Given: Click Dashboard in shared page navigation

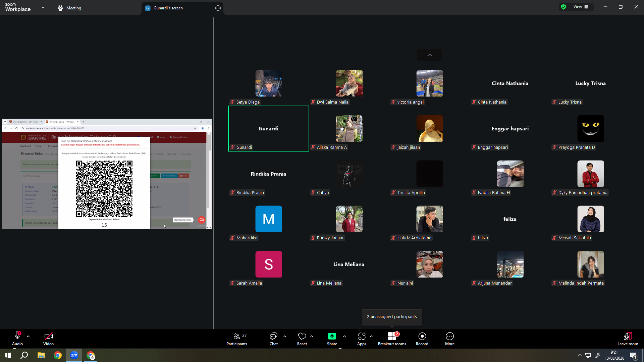Looking at the screenshot, I should tap(25, 146).
